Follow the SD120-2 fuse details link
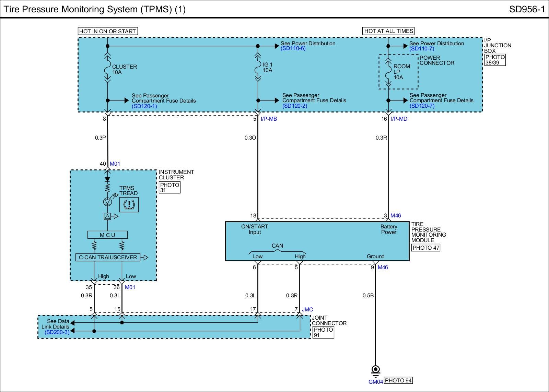The height and width of the screenshot is (392, 549). 295,106
